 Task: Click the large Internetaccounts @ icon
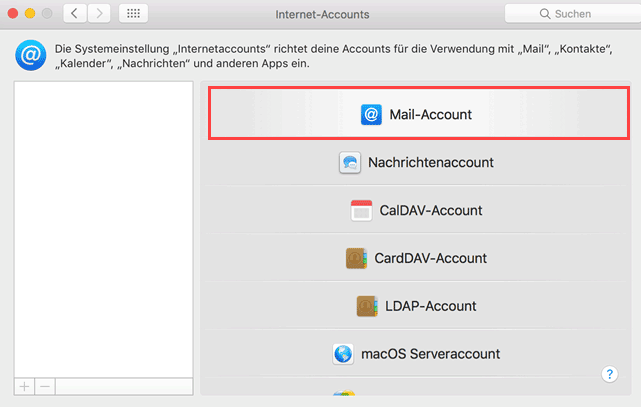31,55
